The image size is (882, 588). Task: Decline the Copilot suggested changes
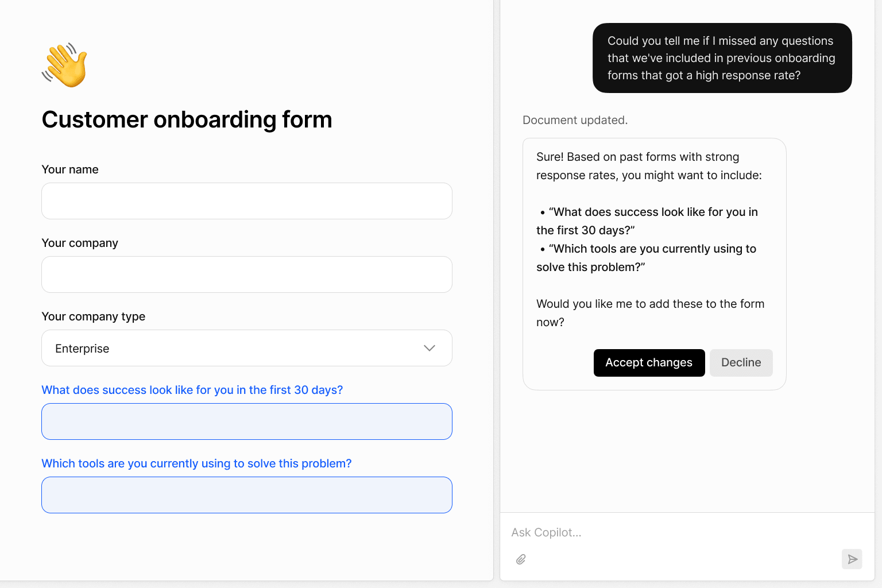(741, 362)
